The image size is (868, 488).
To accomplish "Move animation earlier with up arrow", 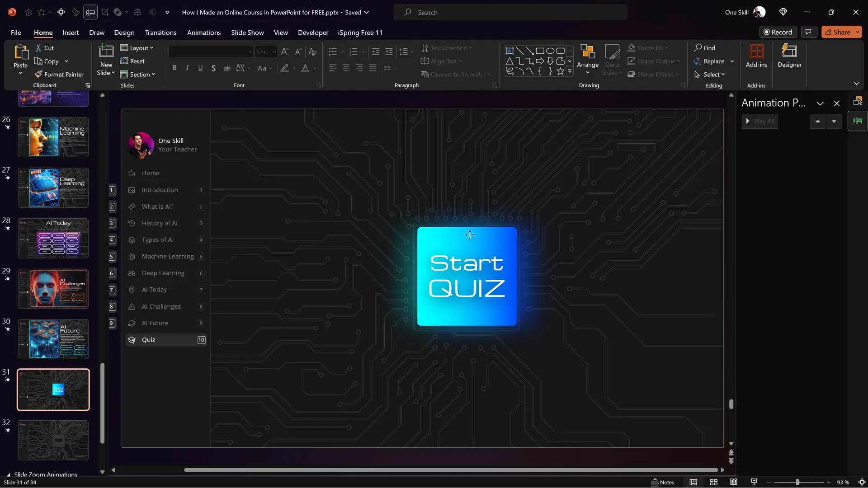I will point(817,121).
